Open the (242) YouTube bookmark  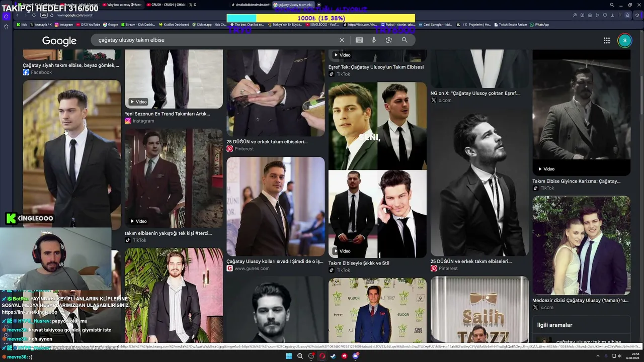(88, 25)
